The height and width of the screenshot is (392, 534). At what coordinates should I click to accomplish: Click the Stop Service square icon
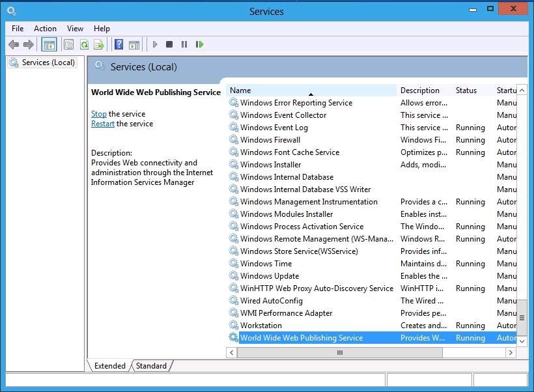coord(169,44)
